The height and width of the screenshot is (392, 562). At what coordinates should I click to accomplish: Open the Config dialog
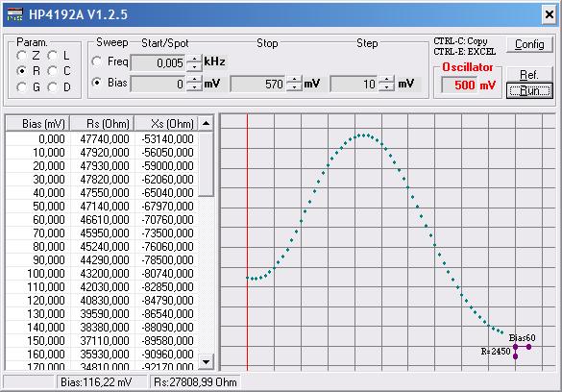coord(529,44)
